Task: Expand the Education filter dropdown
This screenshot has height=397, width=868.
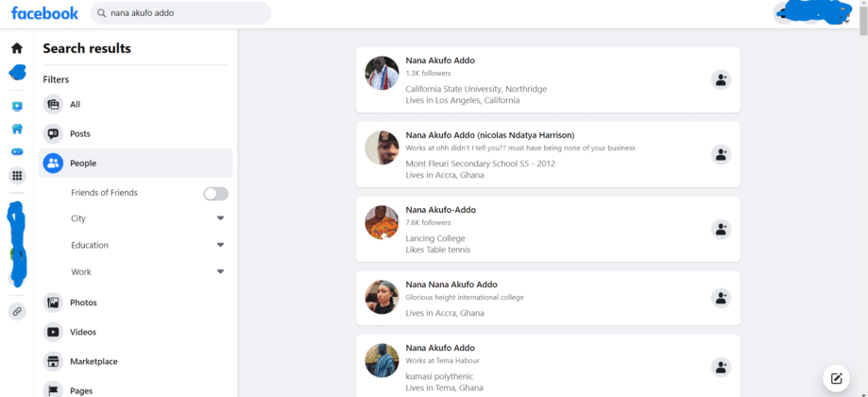Action: coord(220,245)
